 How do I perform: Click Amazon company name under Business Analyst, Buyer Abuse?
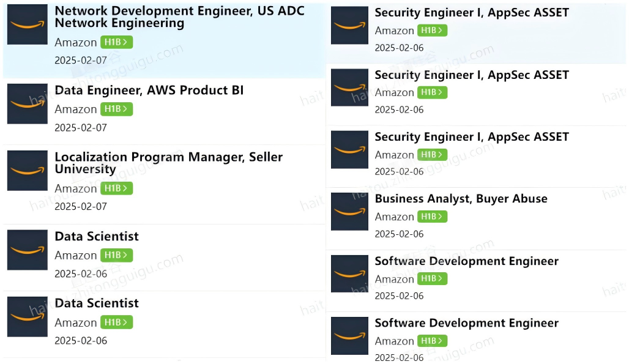[394, 217]
